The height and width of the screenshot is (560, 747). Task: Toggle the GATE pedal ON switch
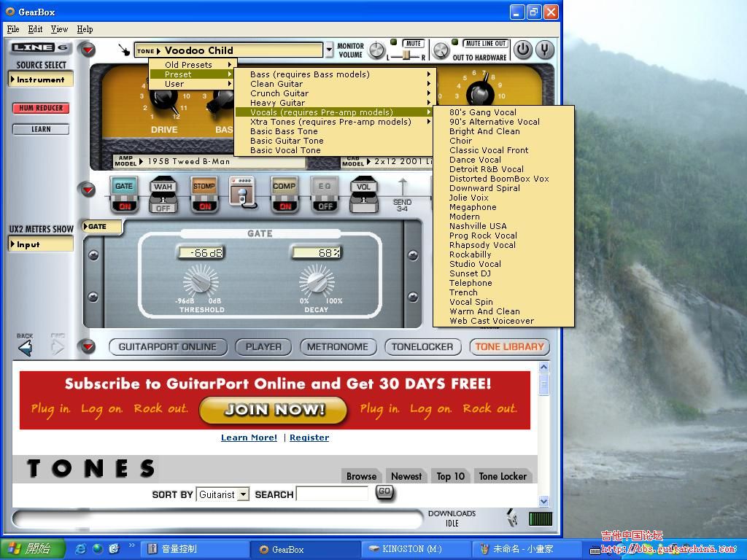click(124, 206)
